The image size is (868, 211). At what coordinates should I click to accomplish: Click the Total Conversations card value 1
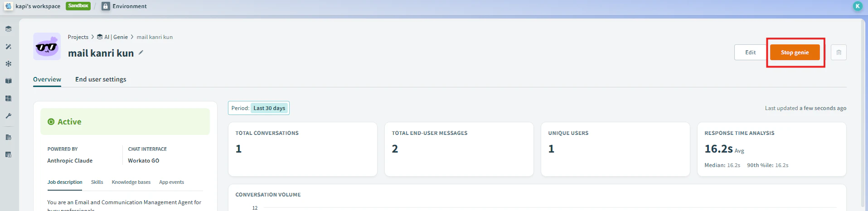tap(238, 149)
